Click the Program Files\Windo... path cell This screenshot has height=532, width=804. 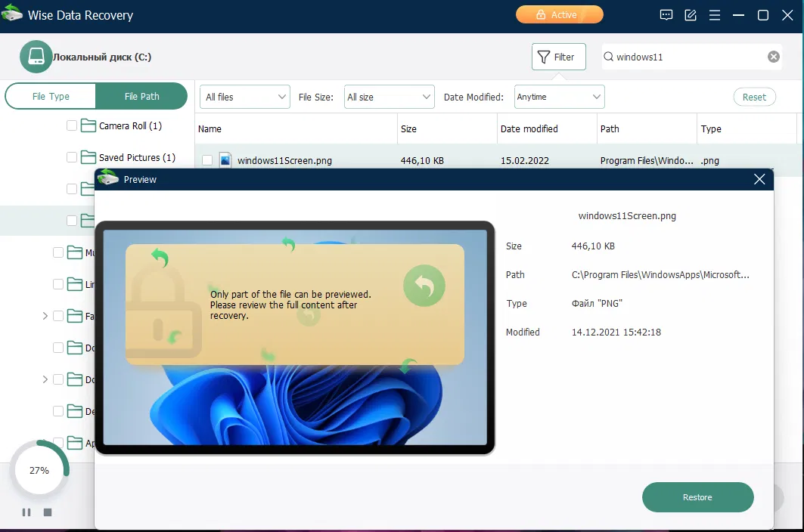[647, 160]
